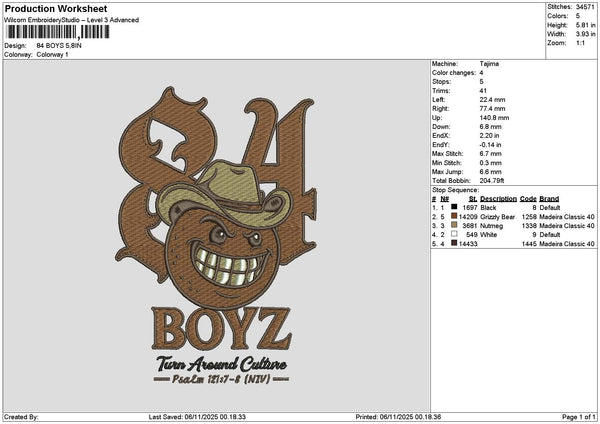600x424 pixels.
Task: Select the 'Grizzly Bear' description text
Action: [497, 217]
